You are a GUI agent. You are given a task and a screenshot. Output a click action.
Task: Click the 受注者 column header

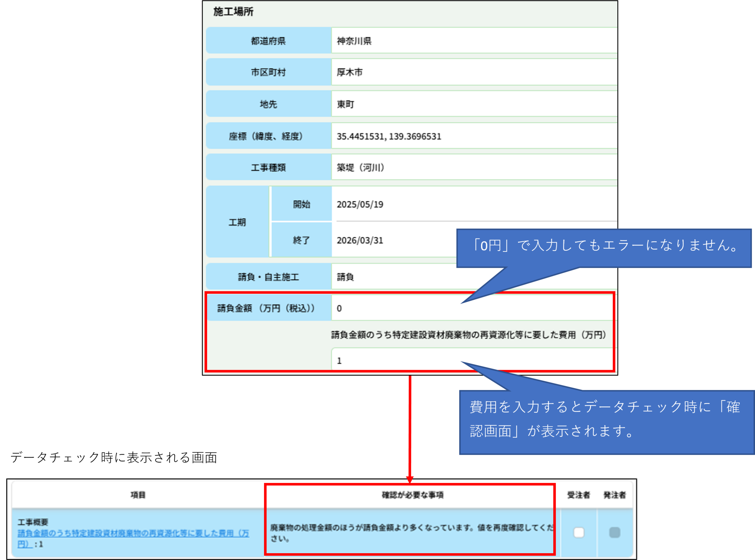pos(578,495)
